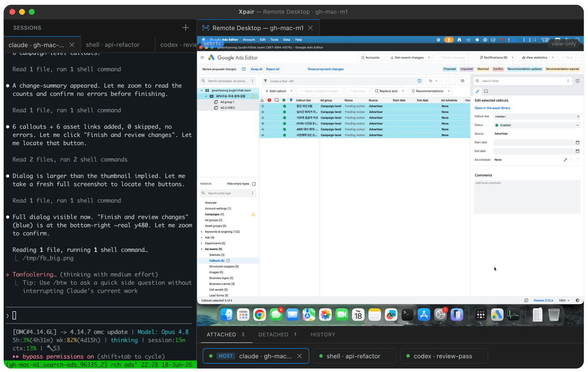The height and width of the screenshot is (372, 588).
Task: Click Reject all proposed changes
Action: [x=273, y=69]
